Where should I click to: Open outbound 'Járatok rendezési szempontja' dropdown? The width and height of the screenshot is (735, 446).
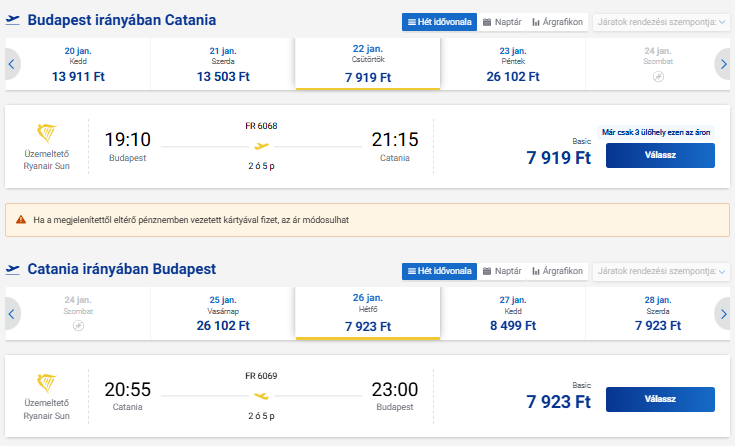(x=661, y=21)
